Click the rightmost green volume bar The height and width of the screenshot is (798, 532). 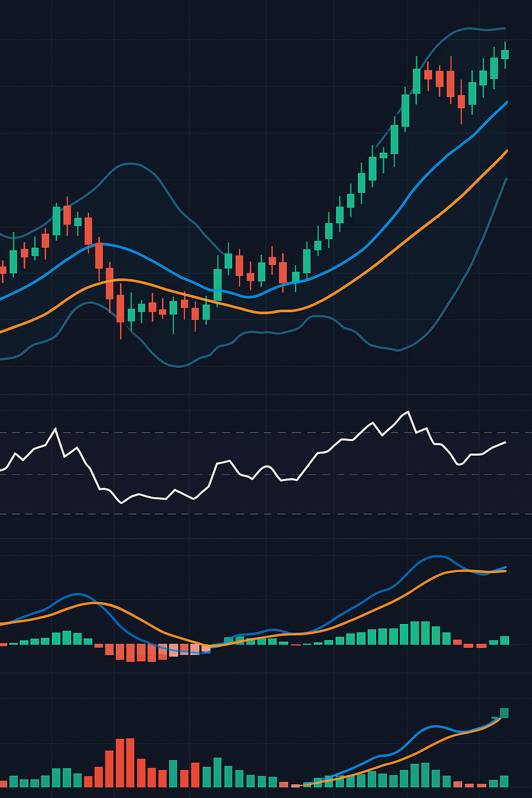(504, 781)
